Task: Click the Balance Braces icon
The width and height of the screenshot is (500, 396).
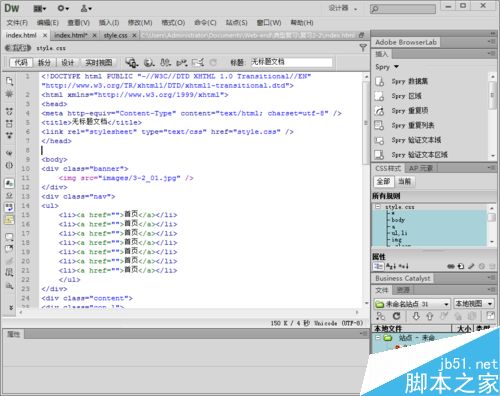Action: point(9,165)
